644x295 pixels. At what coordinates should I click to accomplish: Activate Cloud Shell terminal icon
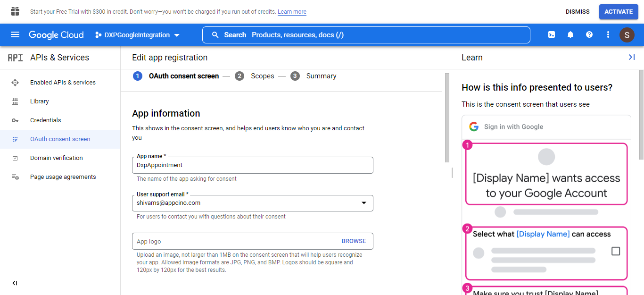[x=551, y=35]
